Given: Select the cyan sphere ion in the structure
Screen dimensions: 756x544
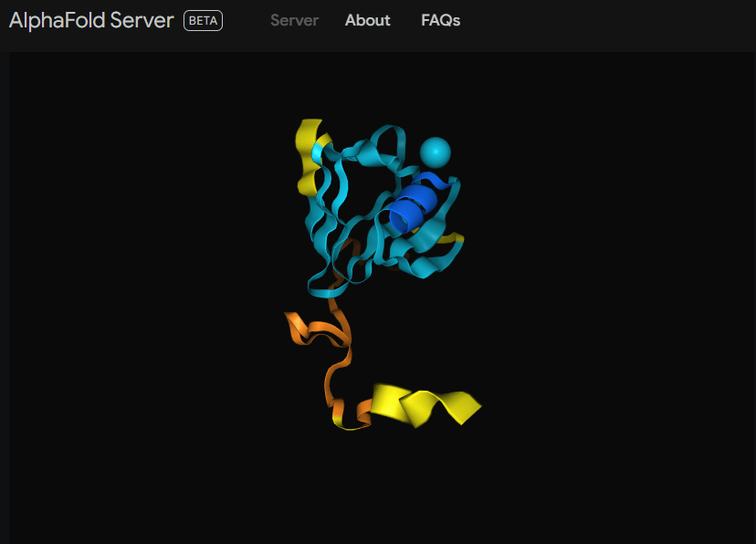Looking at the screenshot, I should coord(436,152).
